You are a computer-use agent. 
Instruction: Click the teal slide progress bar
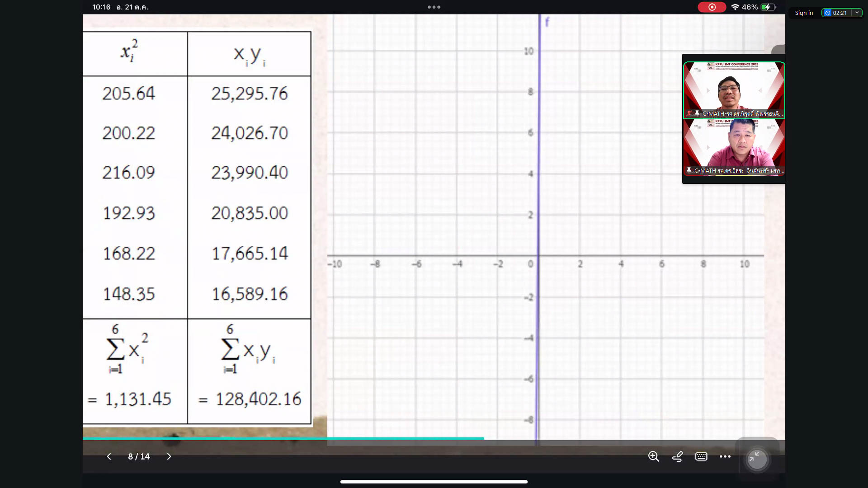click(x=283, y=438)
